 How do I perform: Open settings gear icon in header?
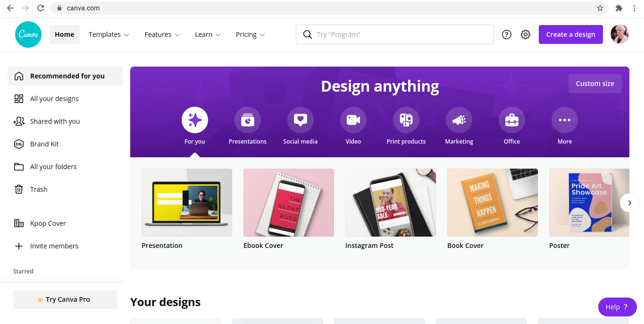point(526,34)
